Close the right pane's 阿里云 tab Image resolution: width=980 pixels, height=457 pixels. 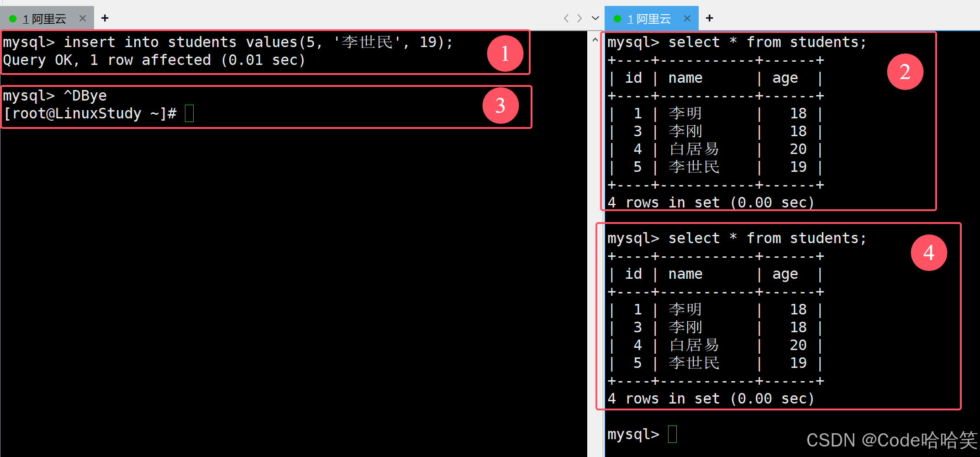point(687,18)
